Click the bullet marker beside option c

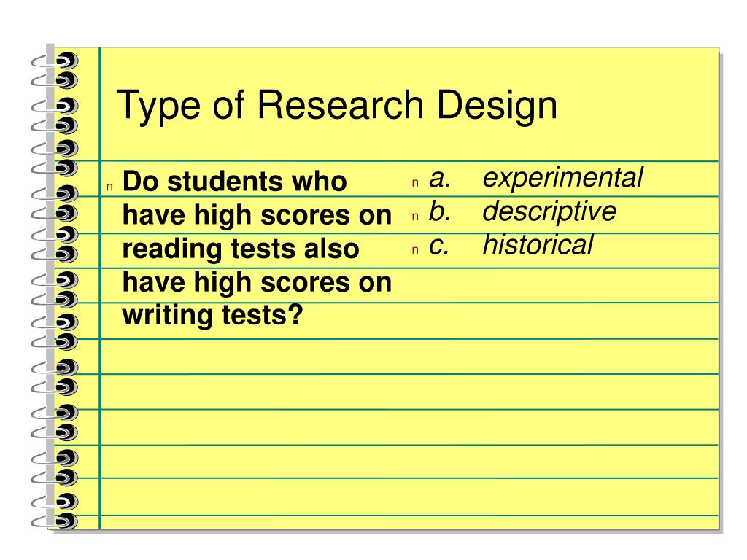click(415, 249)
